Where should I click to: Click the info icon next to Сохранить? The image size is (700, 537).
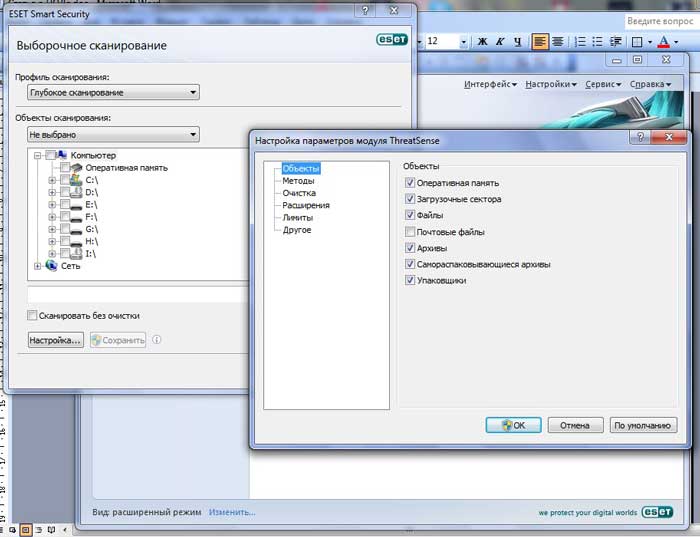point(157,340)
